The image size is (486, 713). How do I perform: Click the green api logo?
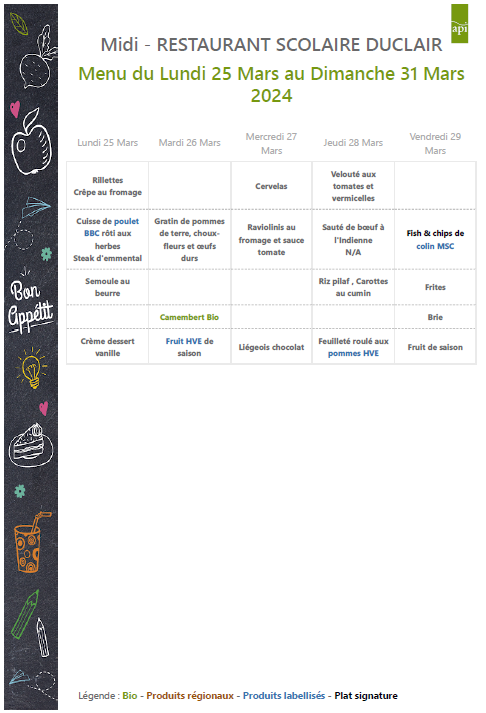[459, 24]
